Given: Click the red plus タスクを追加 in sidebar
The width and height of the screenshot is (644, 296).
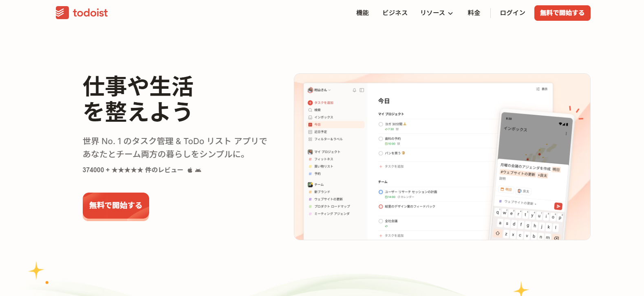Looking at the screenshot, I should coord(321,103).
